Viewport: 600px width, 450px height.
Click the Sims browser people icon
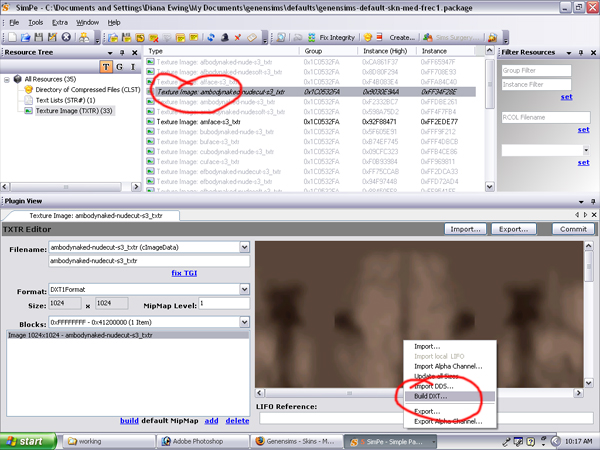click(84, 37)
